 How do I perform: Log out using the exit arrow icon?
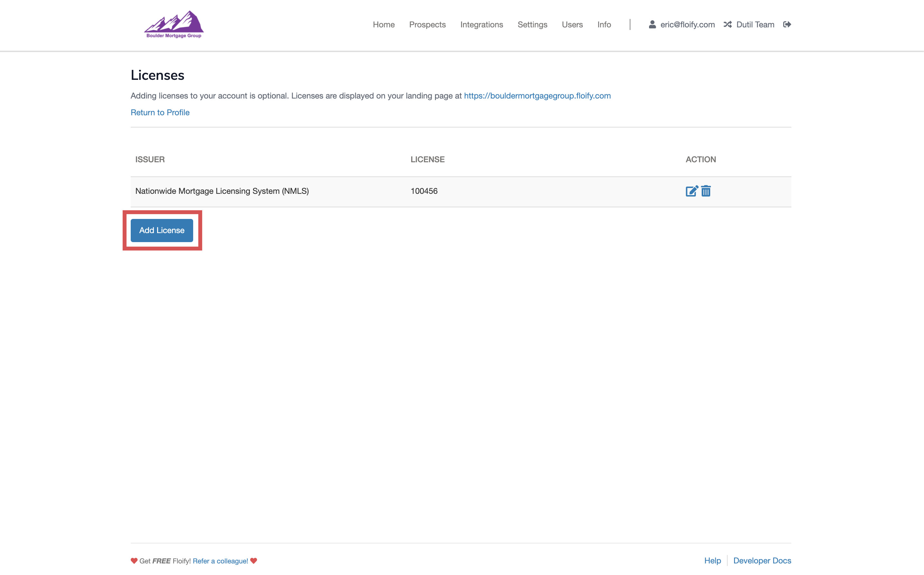point(787,24)
